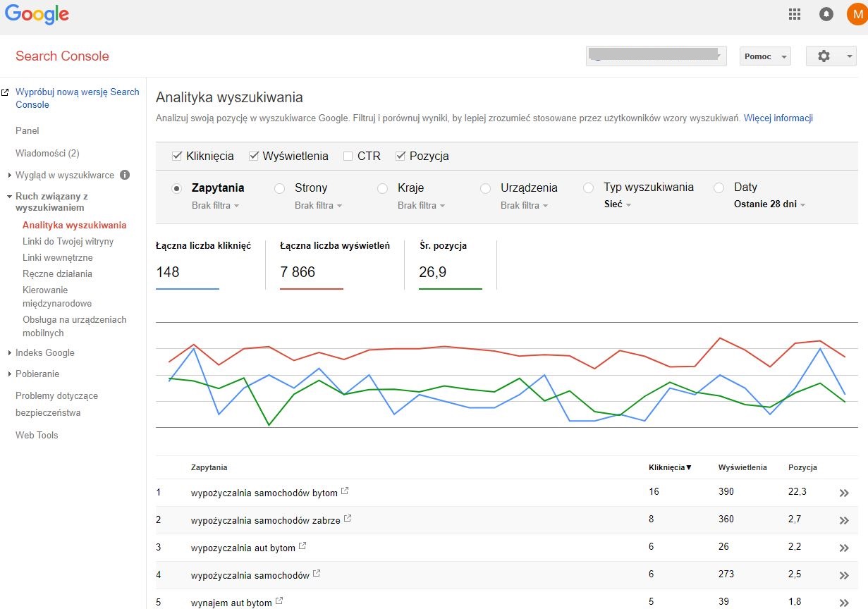Open Linki do Twojej witryny
The width and height of the screenshot is (868, 609).
click(x=68, y=241)
